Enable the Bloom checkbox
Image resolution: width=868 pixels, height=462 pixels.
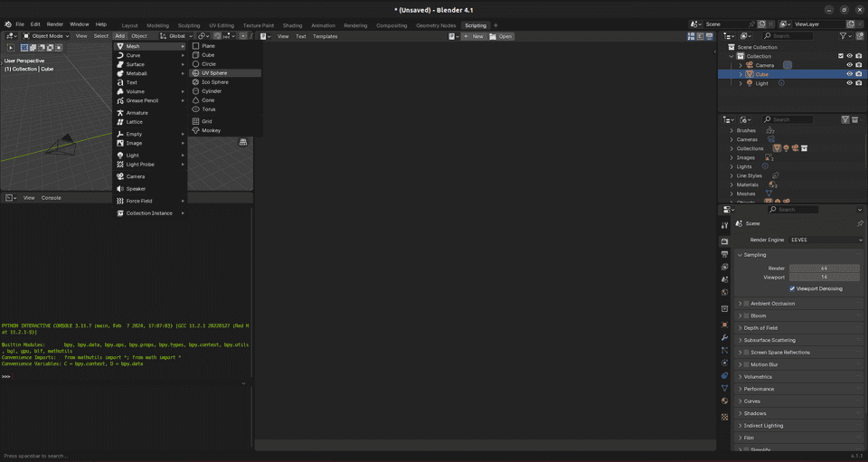pos(747,316)
